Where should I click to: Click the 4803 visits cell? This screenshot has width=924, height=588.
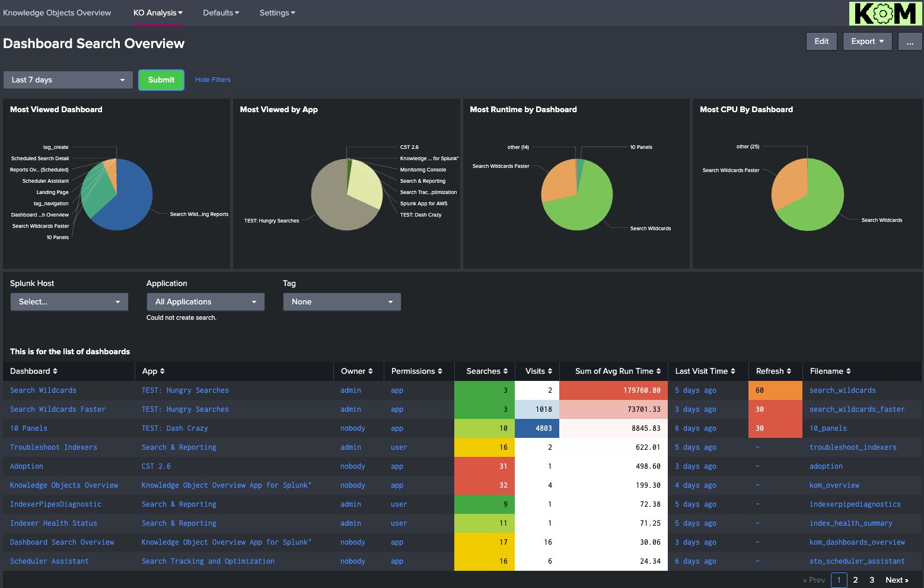[537, 428]
